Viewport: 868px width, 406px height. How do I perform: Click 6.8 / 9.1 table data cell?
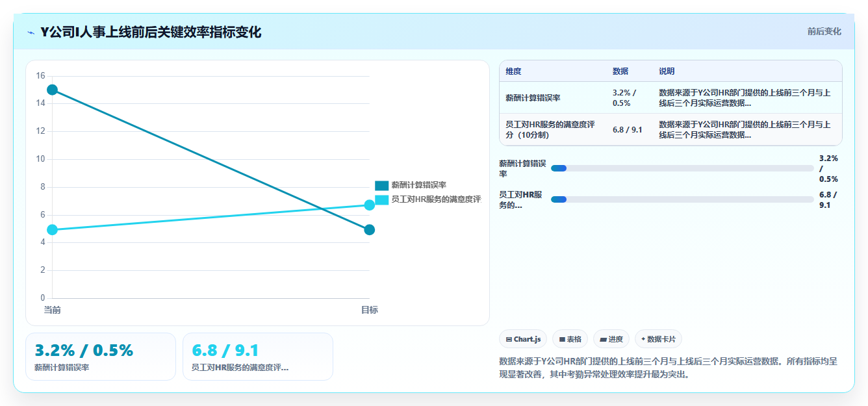point(630,130)
